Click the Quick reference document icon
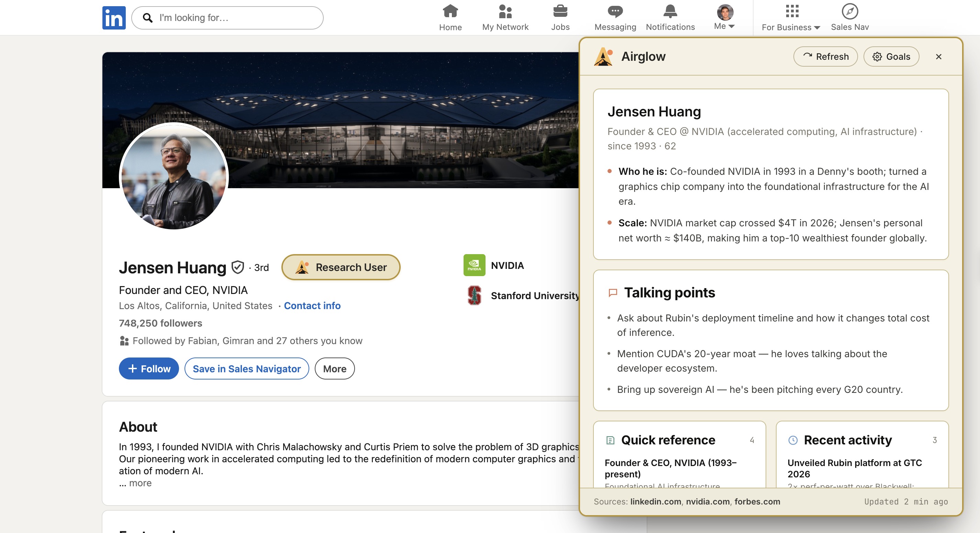Image resolution: width=980 pixels, height=533 pixels. pyautogui.click(x=610, y=440)
